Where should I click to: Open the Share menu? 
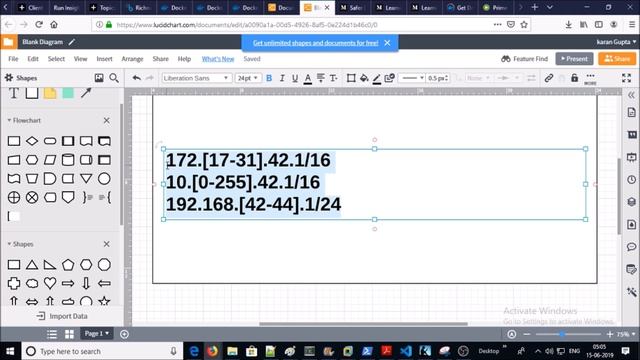[160, 59]
